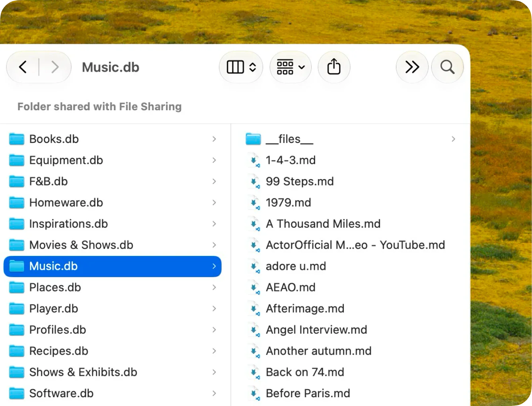Select Another autumn.md file

click(x=351, y=351)
